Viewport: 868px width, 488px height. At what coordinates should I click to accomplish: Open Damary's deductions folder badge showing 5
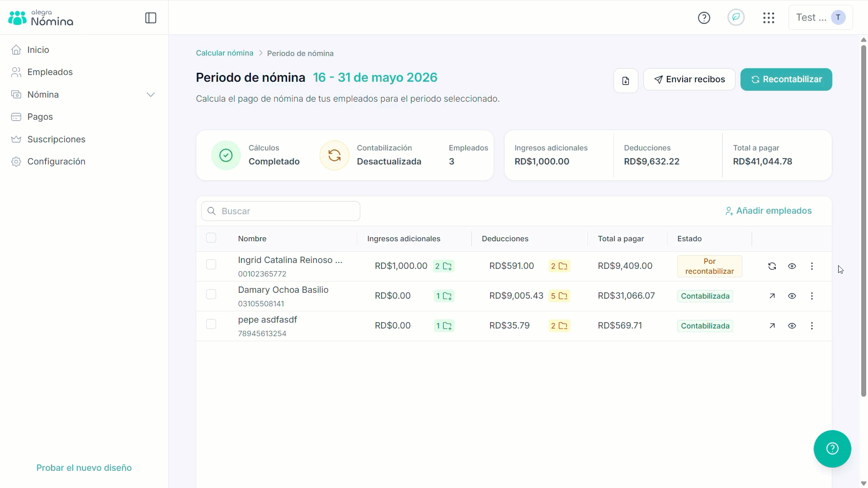pyautogui.click(x=559, y=296)
